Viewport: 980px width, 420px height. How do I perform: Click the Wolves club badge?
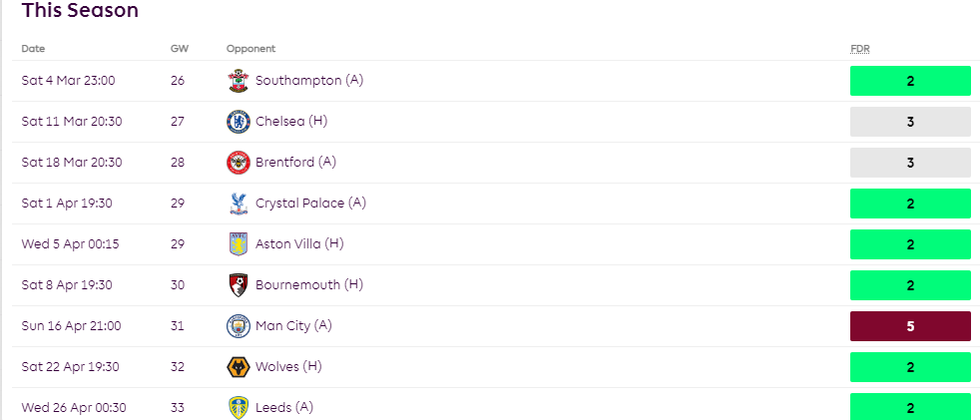pyautogui.click(x=239, y=367)
